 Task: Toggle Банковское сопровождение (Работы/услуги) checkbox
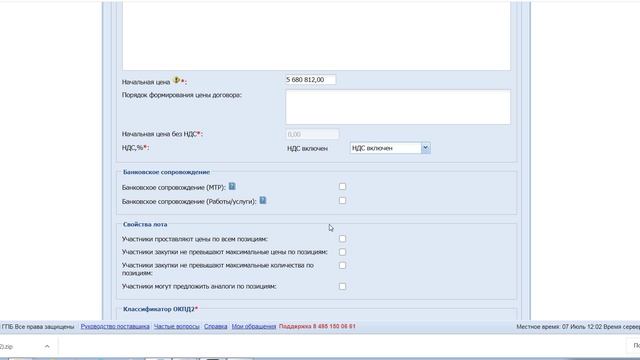coord(342,200)
